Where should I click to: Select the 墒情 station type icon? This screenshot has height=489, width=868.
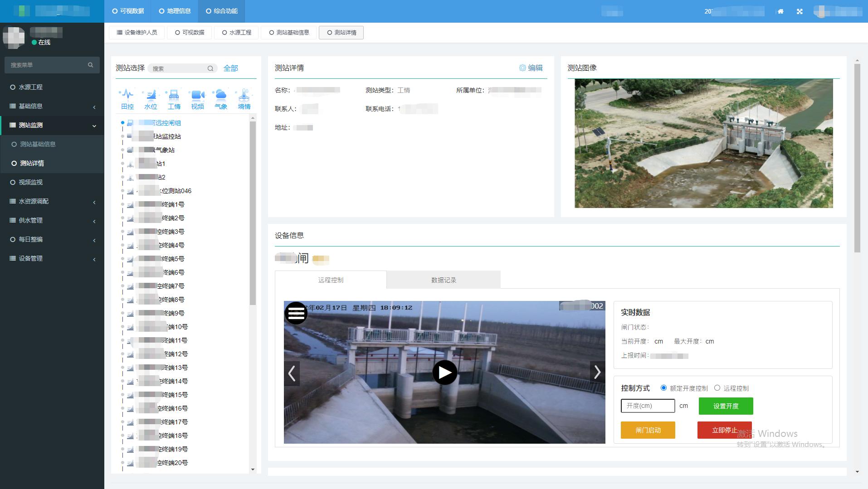pos(244,99)
